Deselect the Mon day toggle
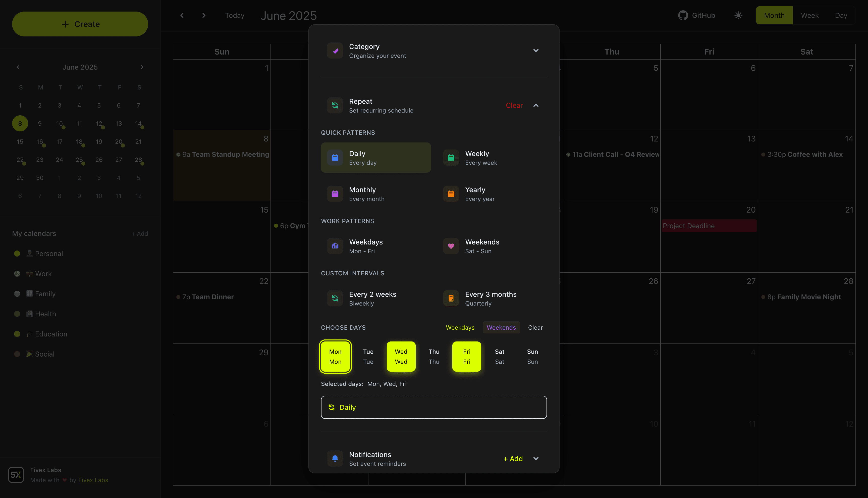Image resolution: width=868 pixels, height=498 pixels. coord(335,356)
